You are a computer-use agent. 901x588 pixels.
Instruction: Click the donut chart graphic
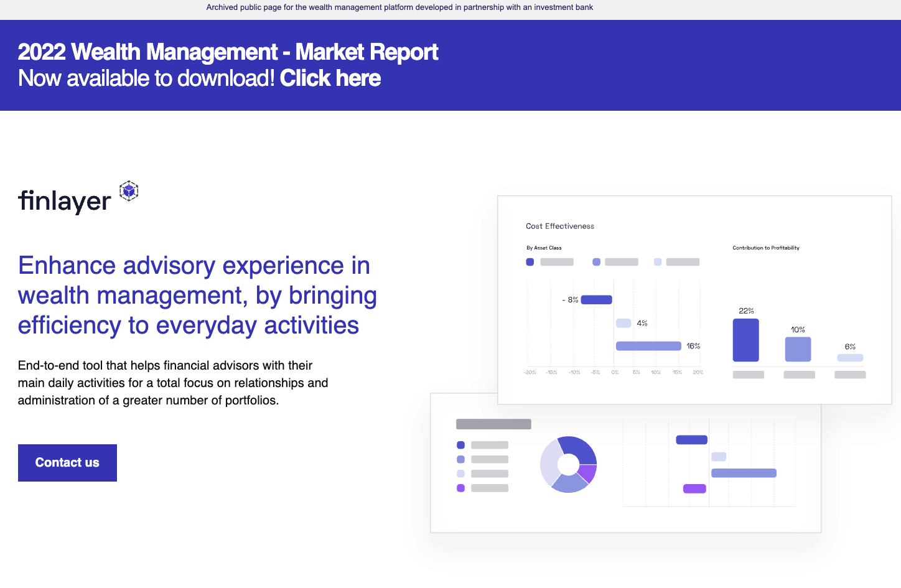568,464
